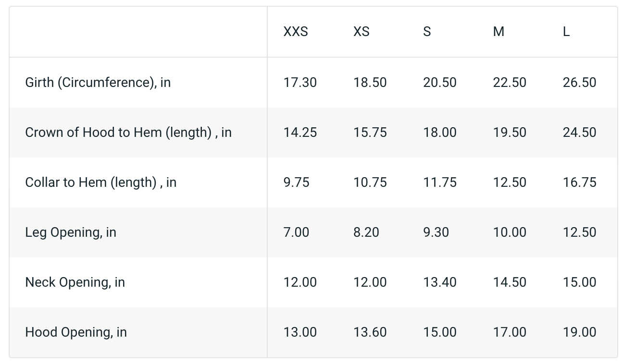The image size is (624, 364).
Task: Click girth value 26.50 for L
Action: pyautogui.click(x=579, y=83)
